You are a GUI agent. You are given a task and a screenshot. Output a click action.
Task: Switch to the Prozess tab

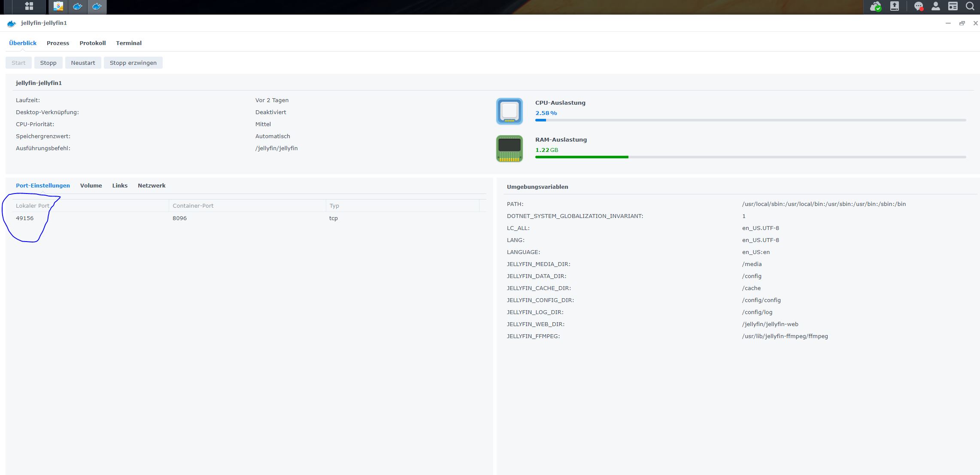click(x=58, y=43)
